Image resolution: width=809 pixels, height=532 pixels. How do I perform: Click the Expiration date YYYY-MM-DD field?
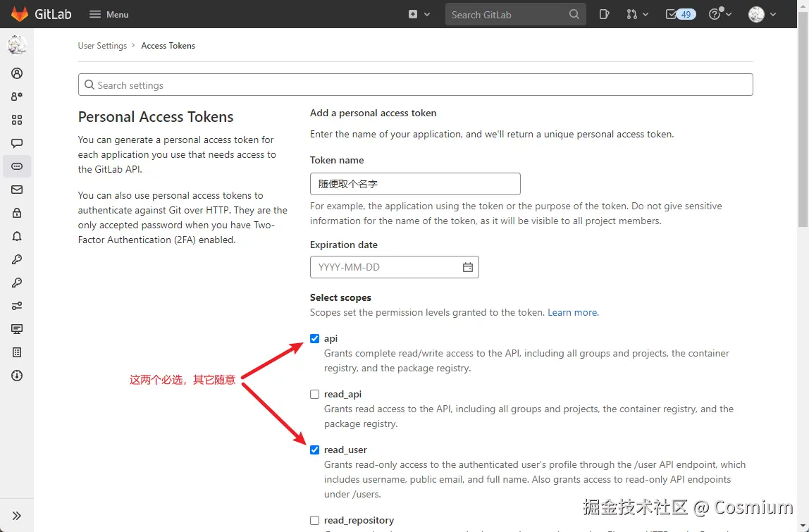pyautogui.click(x=394, y=267)
